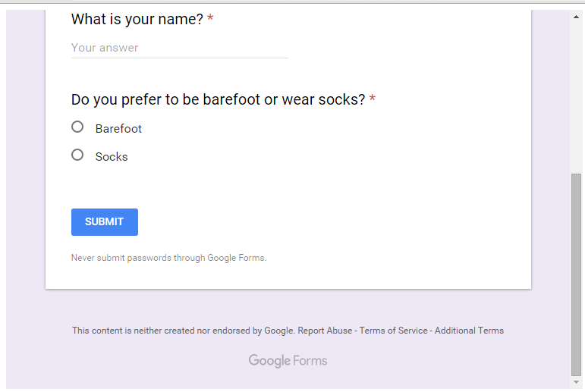Click the barefoot or socks question title
585x392 pixels.
219,100
